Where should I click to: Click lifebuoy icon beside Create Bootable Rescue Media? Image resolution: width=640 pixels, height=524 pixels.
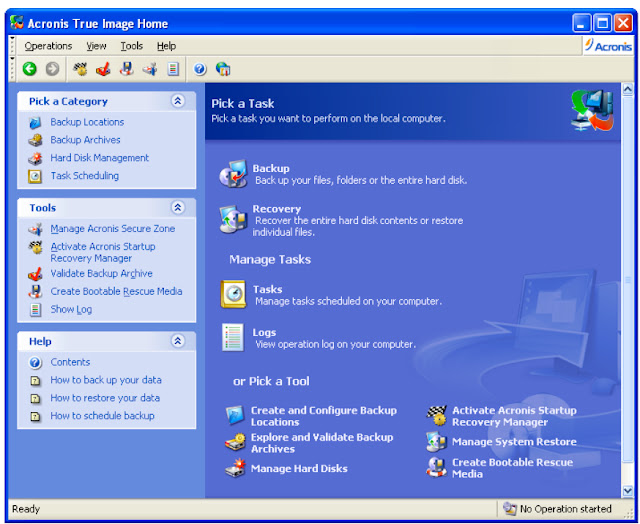click(437, 468)
